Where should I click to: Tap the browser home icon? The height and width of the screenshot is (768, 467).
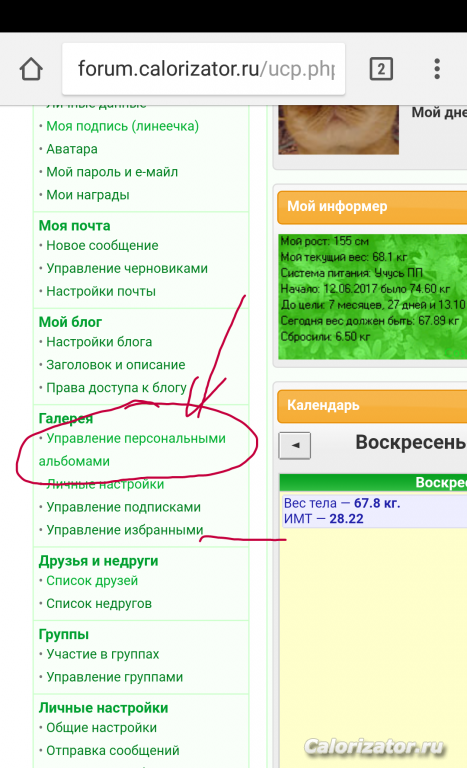click(31, 69)
